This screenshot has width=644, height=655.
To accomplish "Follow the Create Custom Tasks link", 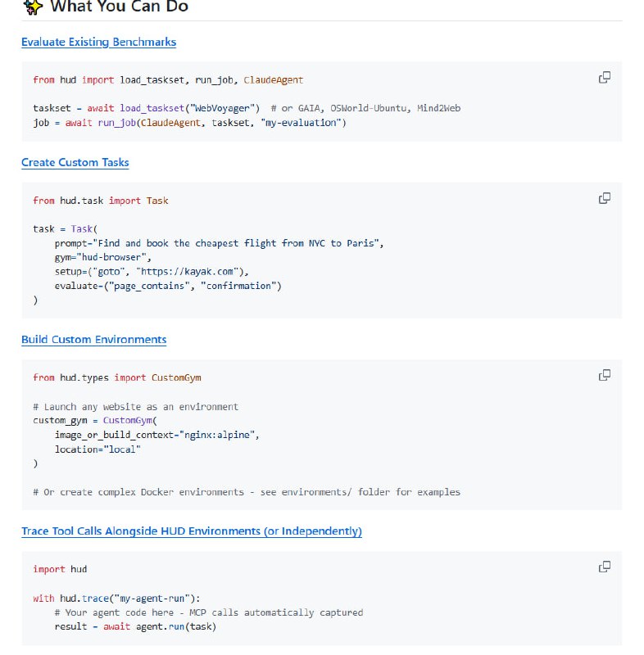I will pyautogui.click(x=75, y=162).
